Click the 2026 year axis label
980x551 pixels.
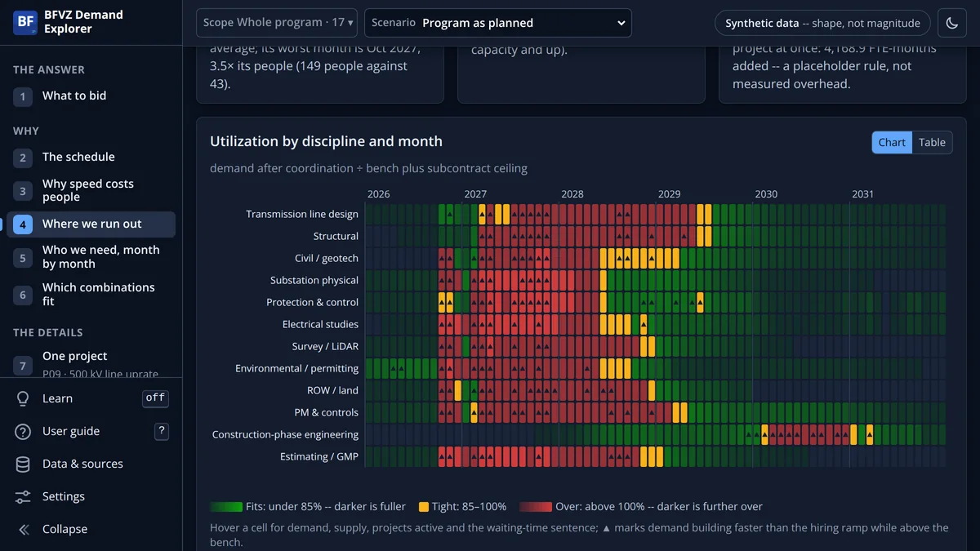(379, 194)
